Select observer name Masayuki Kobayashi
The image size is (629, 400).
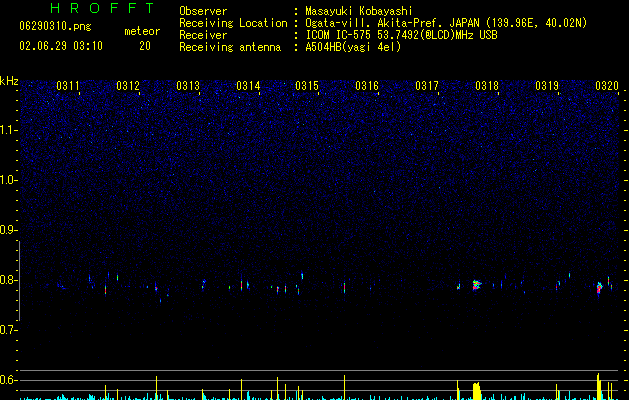tap(359, 11)
